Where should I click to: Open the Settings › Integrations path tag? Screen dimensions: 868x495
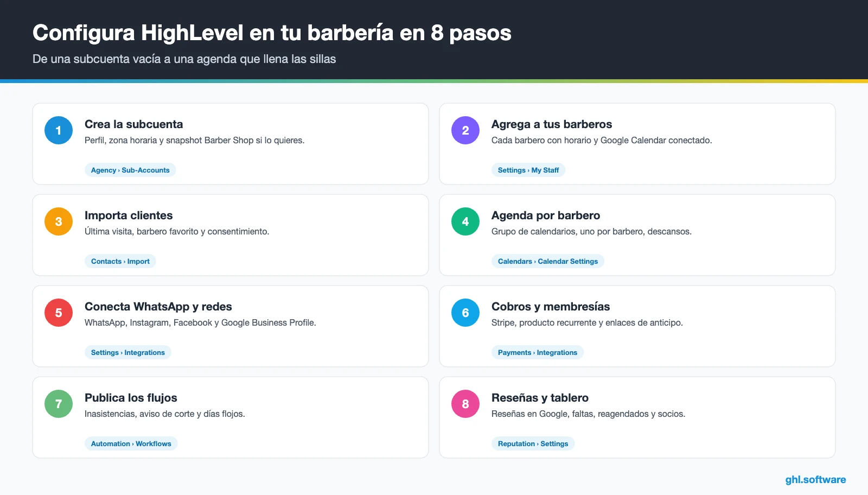(128, 352)
